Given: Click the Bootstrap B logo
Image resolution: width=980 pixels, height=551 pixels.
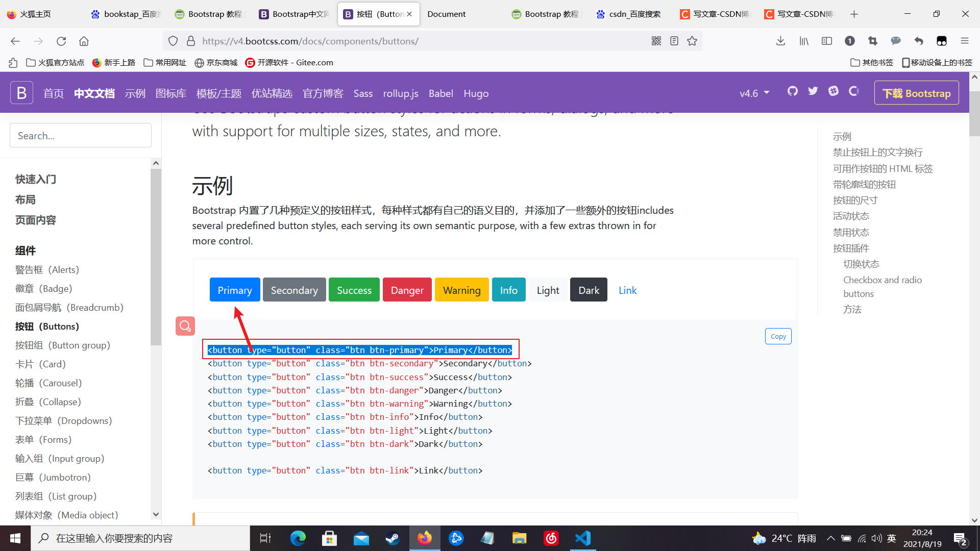Looking at the screenshot, I should (x=21, y=93).
